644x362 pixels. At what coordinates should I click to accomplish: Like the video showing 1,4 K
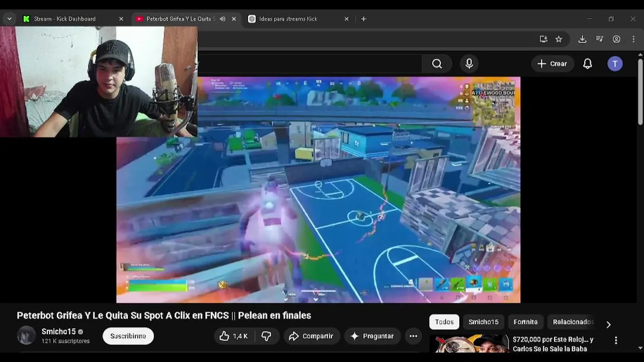point(234,336)
